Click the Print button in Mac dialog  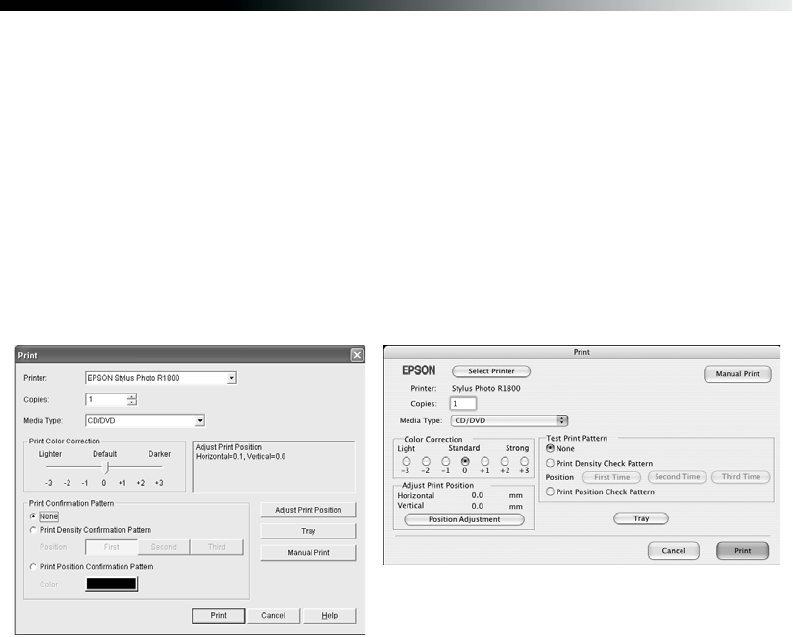coord(742,551)
